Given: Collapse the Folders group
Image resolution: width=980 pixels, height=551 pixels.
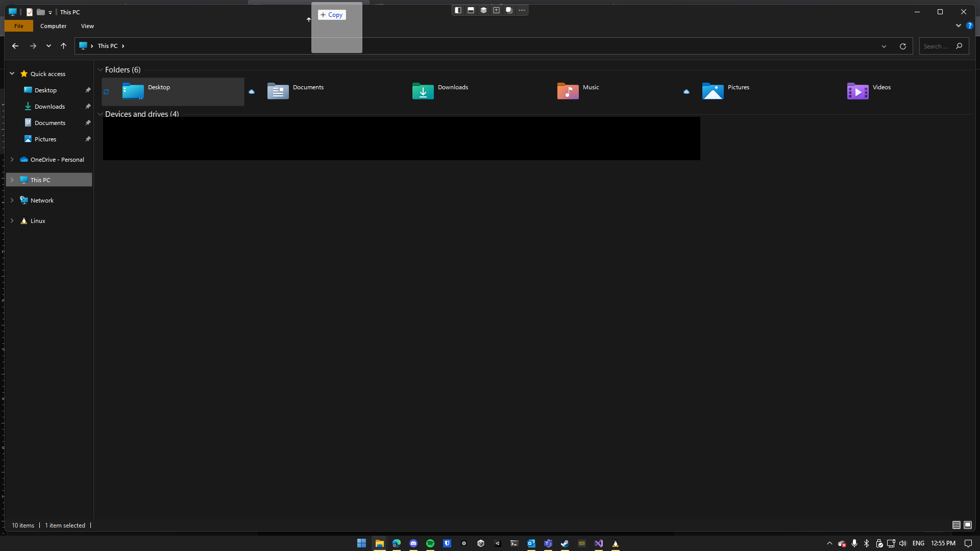Looking at the screenshot, I should point(100,70).
